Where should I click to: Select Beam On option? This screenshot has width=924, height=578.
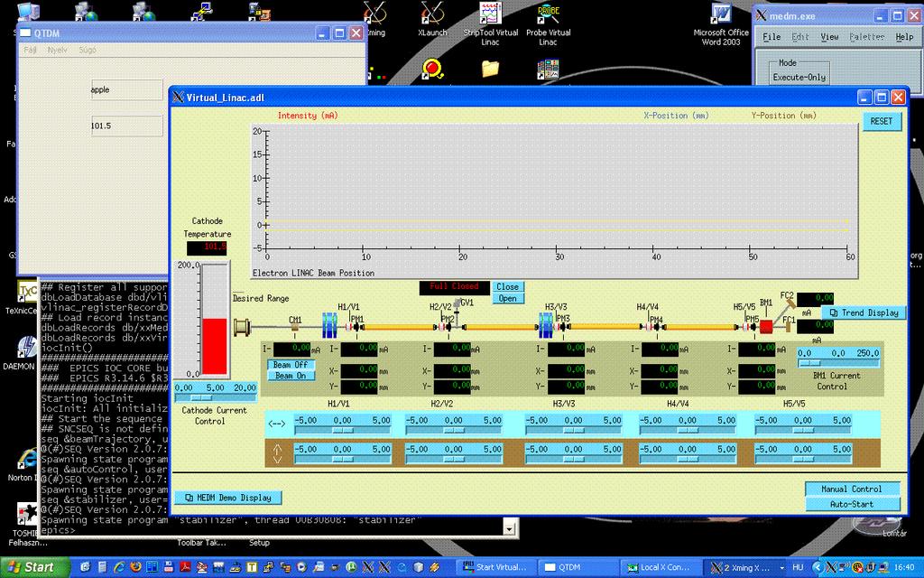[291, 375]
